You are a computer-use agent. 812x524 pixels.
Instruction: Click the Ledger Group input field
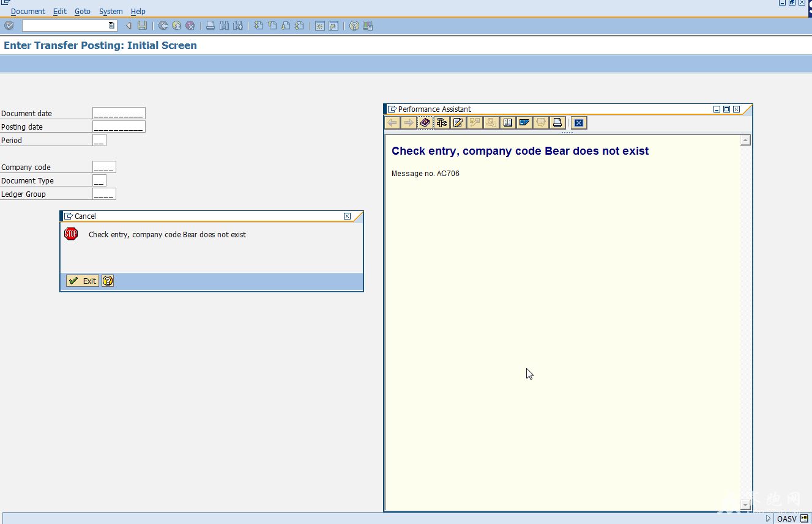[104, 194]
